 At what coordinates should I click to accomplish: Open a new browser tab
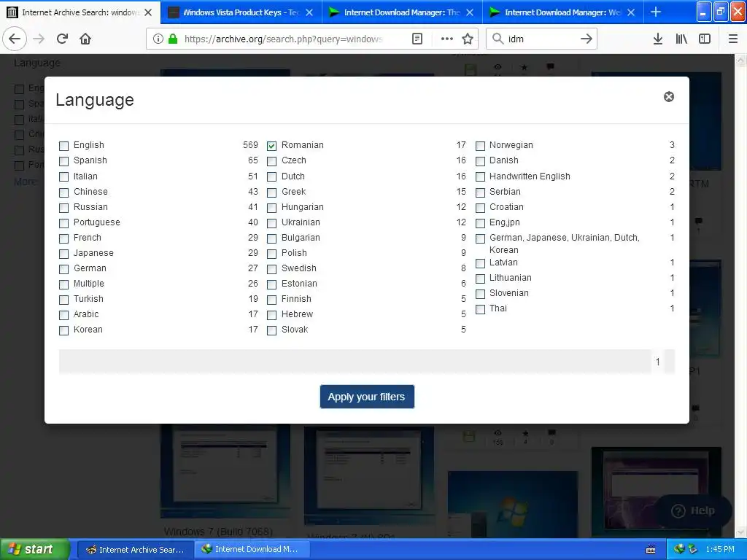tap(656, 12)
